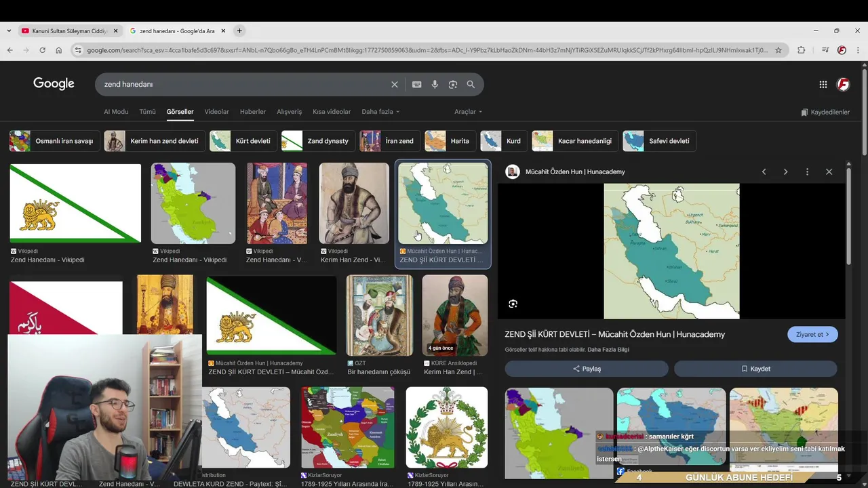Open the first Zend flag Vikipedi thumbnail
Viewport: 868px width, 488px height.
click(75, 203)
